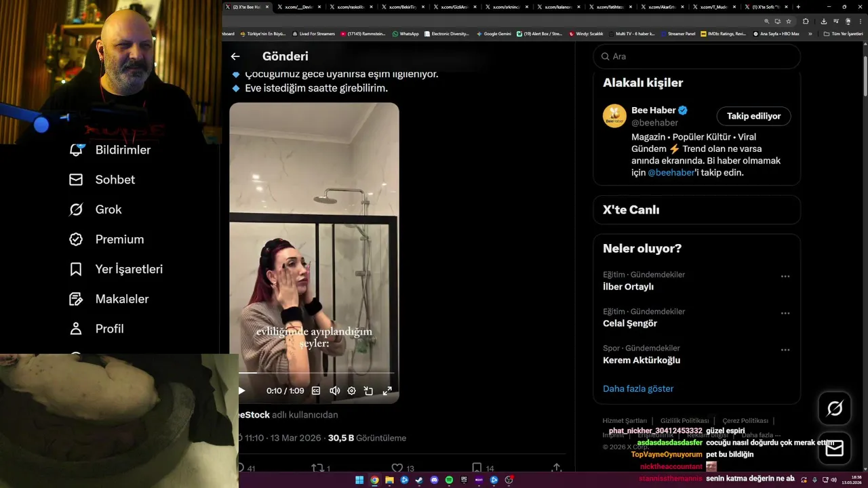Viewport: 868px width, 488px height.
Task: Open the @beehaber mention link
Action: point(671,173)
